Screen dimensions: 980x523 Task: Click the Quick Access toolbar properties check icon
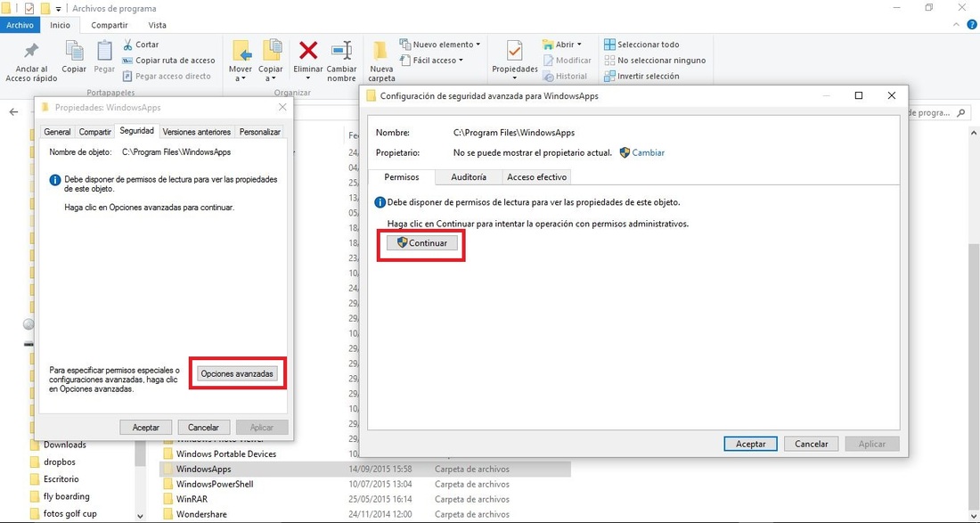29,8
